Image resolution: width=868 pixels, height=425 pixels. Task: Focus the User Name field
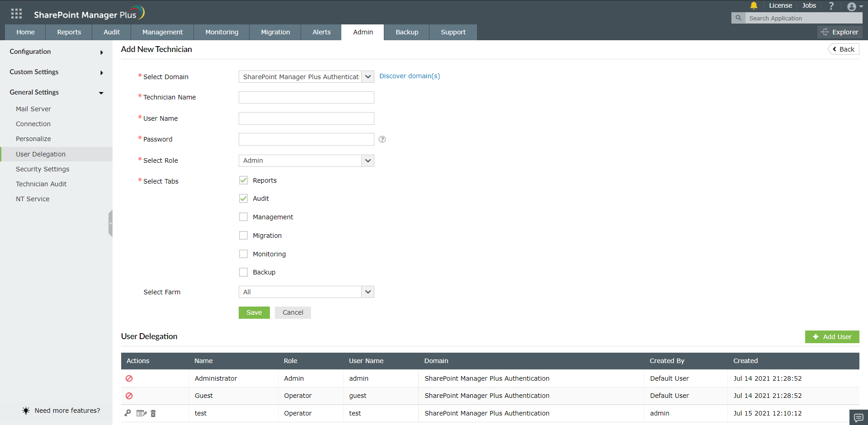click(307, 118)
